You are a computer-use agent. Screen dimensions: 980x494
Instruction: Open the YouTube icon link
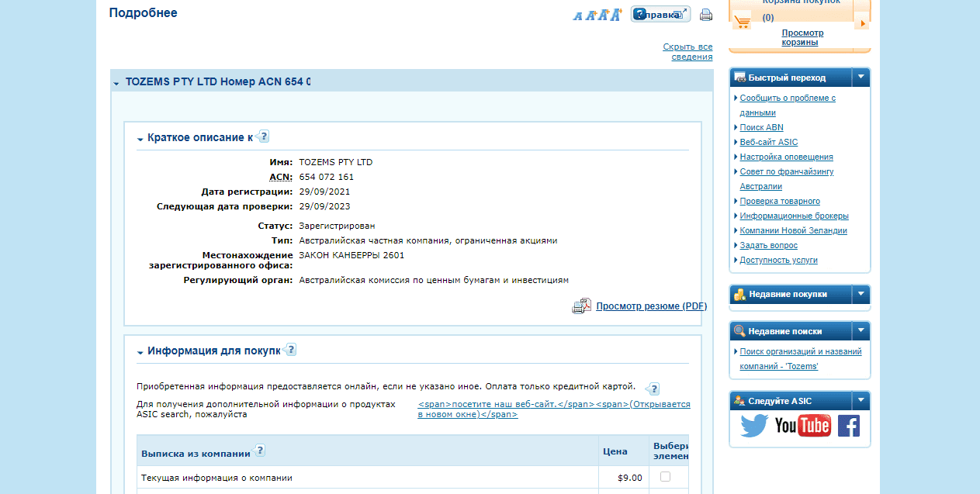802,426
